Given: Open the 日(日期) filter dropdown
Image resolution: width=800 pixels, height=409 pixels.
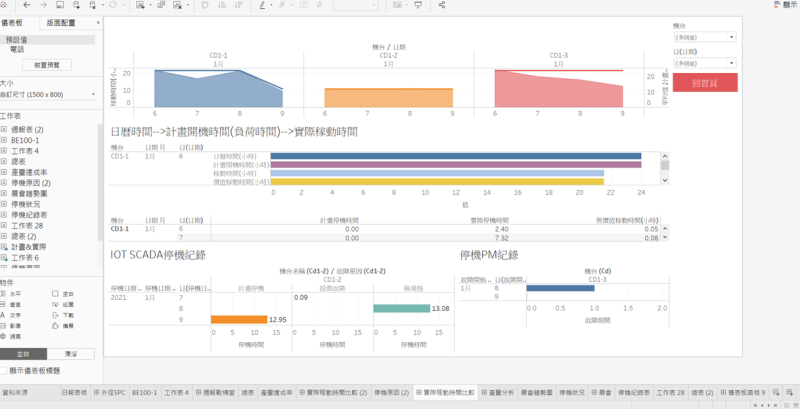Looking at the screenshot, I should (x=705, y=63).
